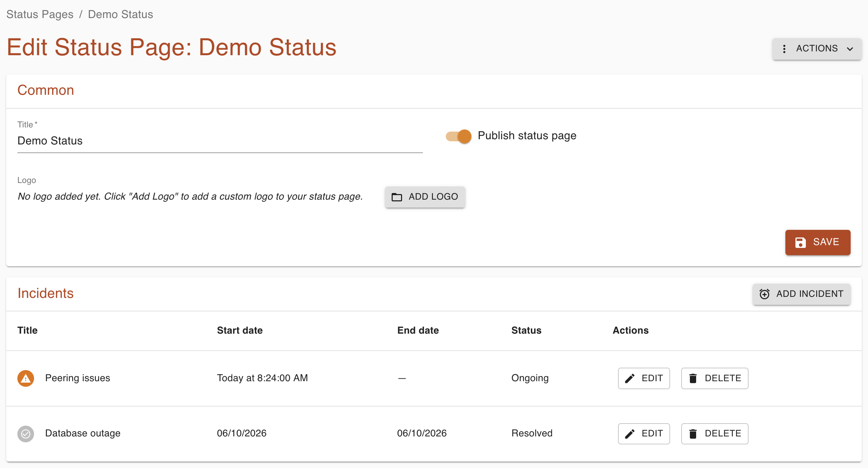Click the Demo Status breadcrumb
The height and width of the screenshot is (468, 868).
120,14
